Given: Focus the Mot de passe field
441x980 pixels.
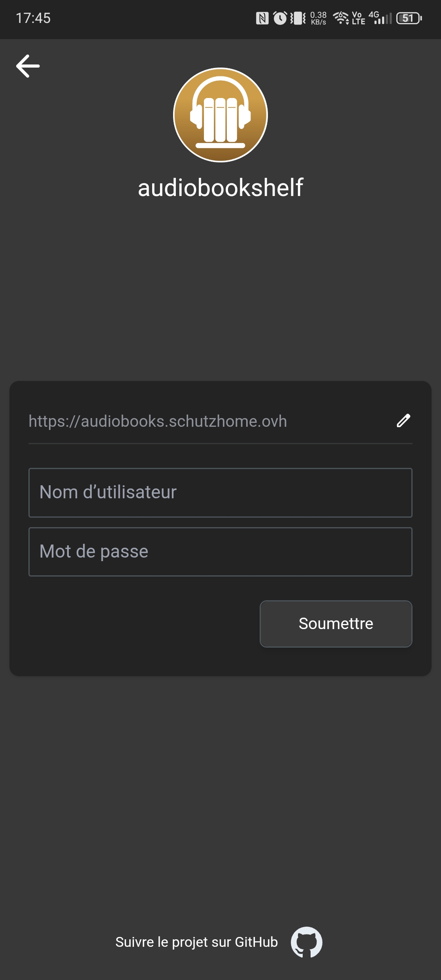Looking at the screenshot, I should click(x=220, y=552).
